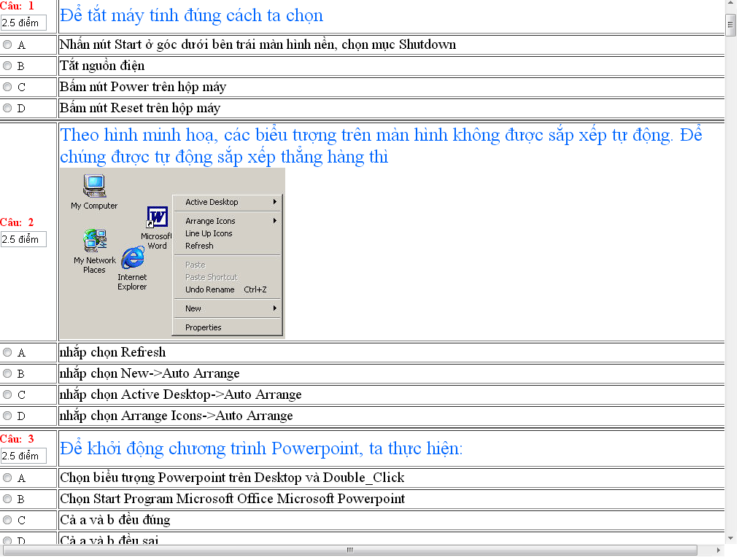Click the greyed 'Paste Shortcut' menu entry
747x560 pixels.
coord(211,277)
